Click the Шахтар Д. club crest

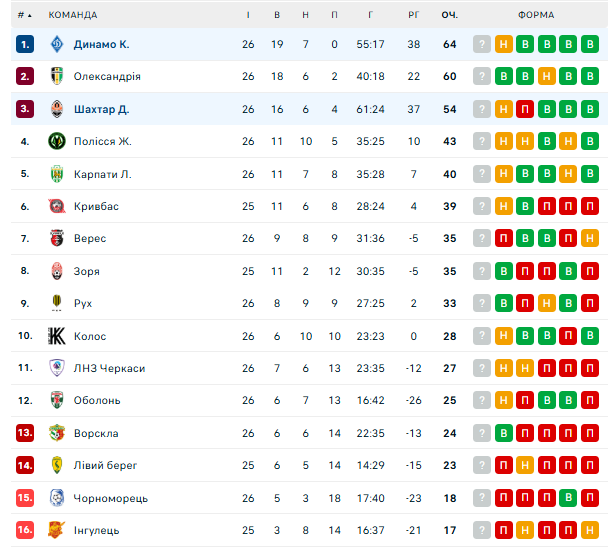pos(57,109)
